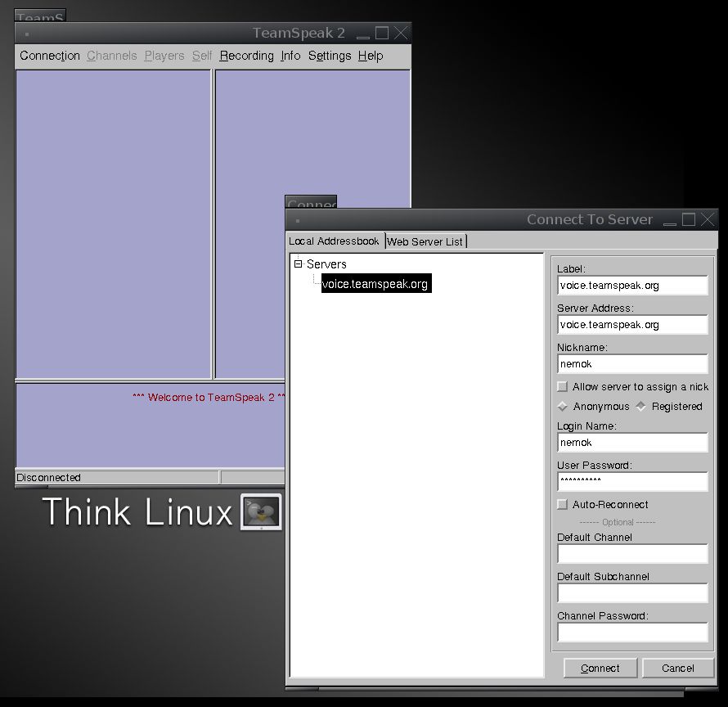Click the Default Channel input field
The width and height of the screenshot is (728, 707).
[x=631, y=554]
